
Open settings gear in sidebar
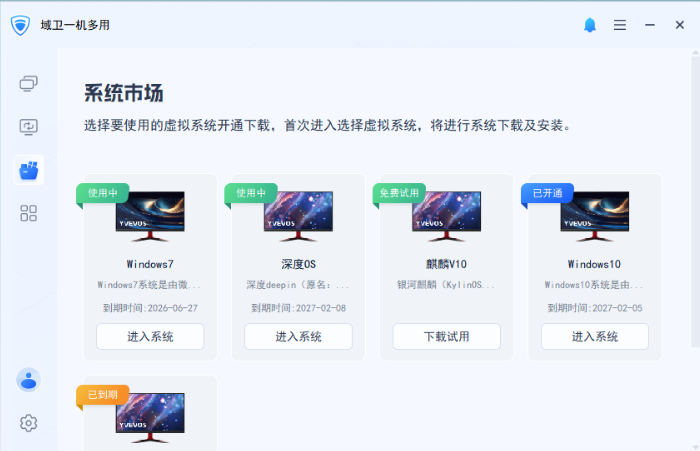pos(29,423)
